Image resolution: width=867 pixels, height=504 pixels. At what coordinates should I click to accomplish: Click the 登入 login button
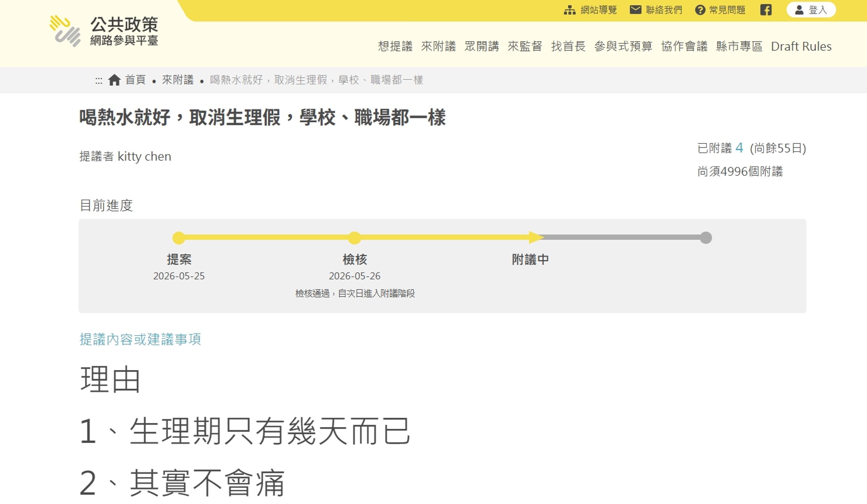(811, 10)
